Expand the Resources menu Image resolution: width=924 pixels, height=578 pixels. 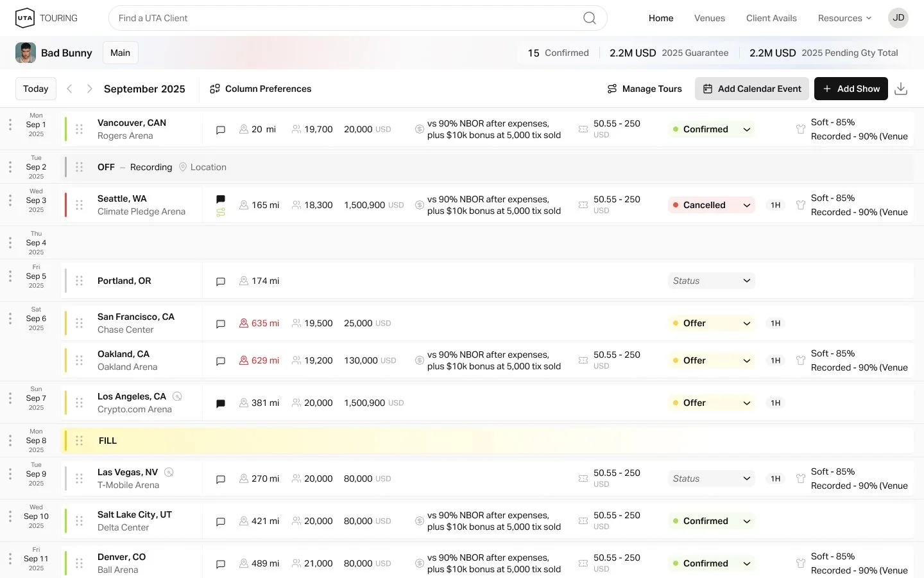click(844, 18)
